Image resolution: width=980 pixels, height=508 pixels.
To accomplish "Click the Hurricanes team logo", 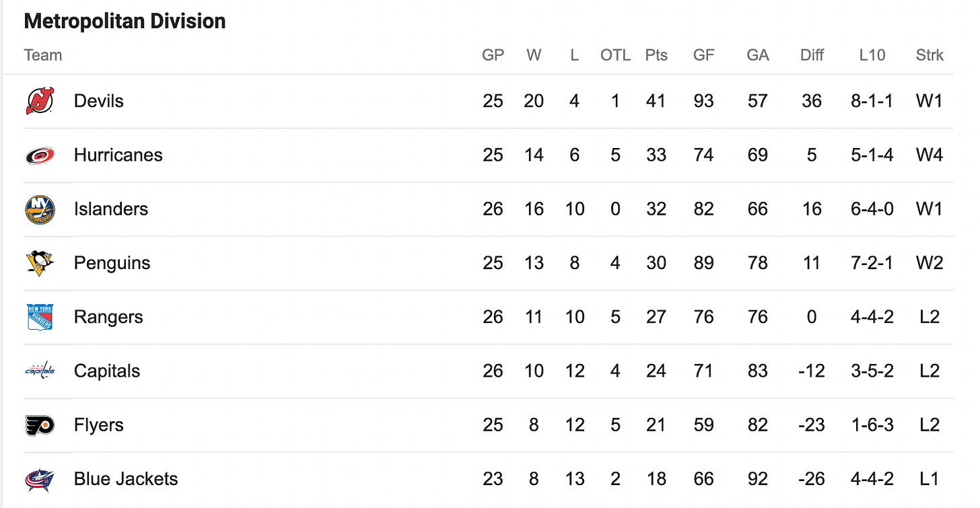I will pyautogui.click(x=40, y=155).
